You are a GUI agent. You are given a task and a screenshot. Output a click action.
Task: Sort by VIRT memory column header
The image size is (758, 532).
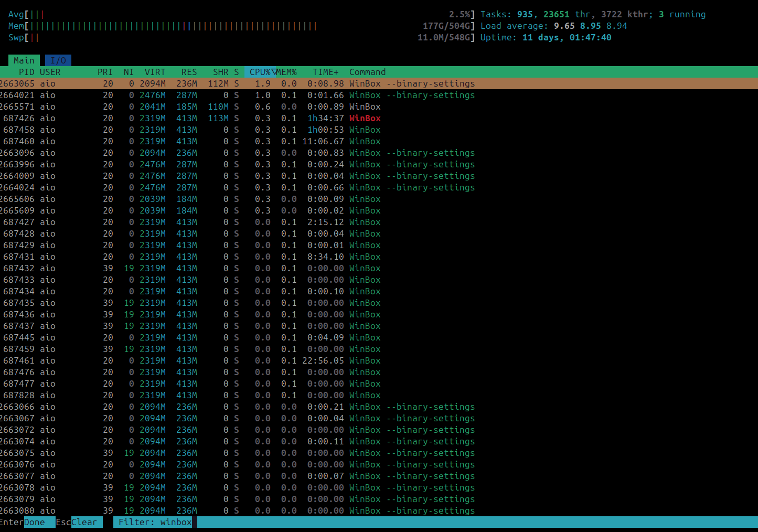[x=155, y=72]
